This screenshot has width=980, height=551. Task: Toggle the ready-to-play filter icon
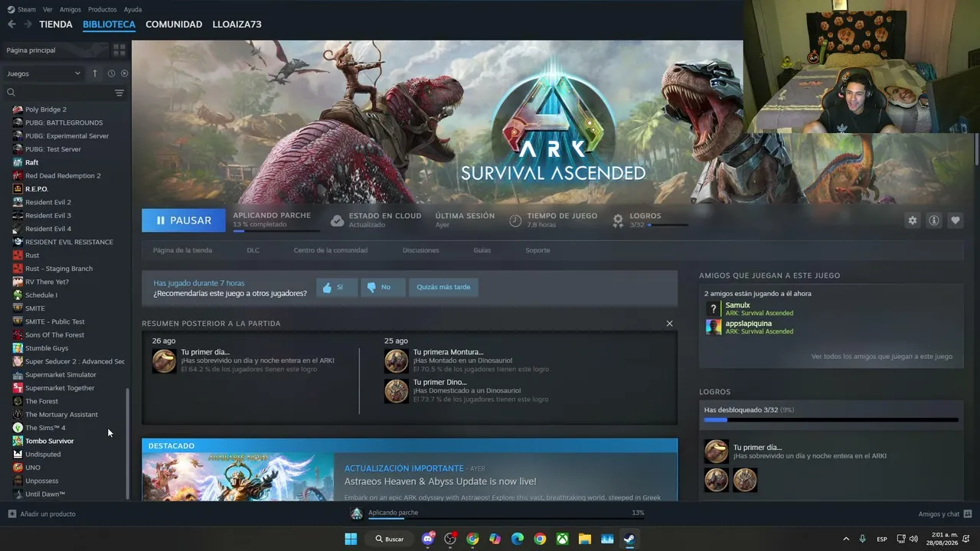[x=124, y=73]
